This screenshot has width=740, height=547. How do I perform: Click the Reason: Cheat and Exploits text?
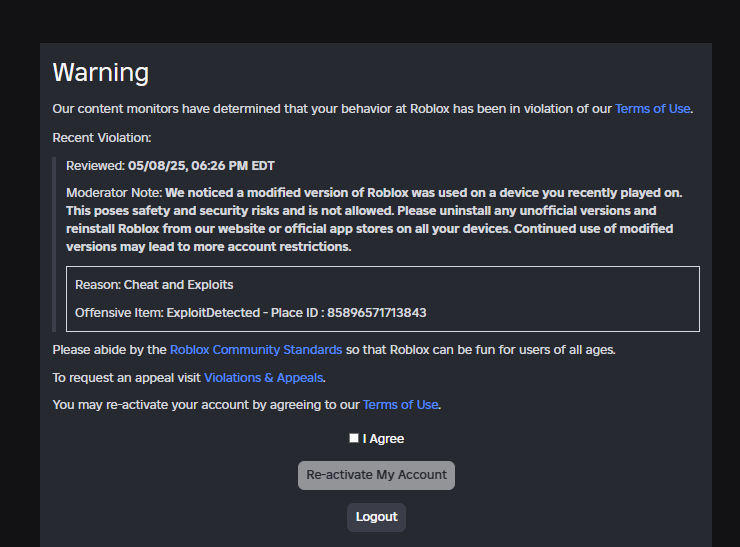pyautogui.click(x=154, y=285)
